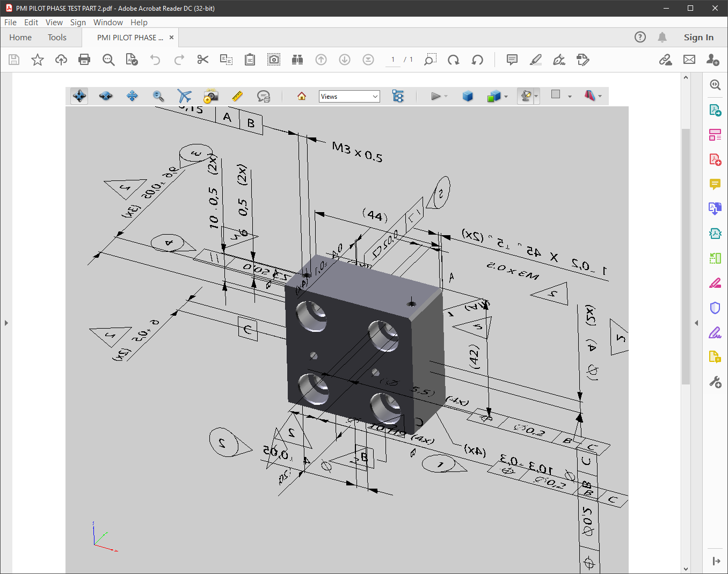
Task: Toggle the Model Tree panel
Action: (x=398, y=96)
